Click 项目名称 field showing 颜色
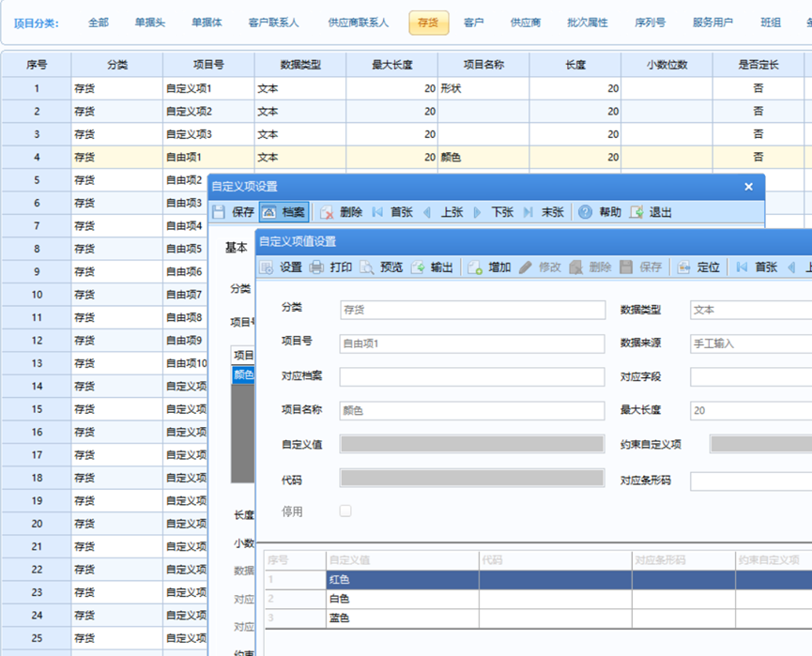Viewport: 812px width, 656px height. [x=472, y=410]
